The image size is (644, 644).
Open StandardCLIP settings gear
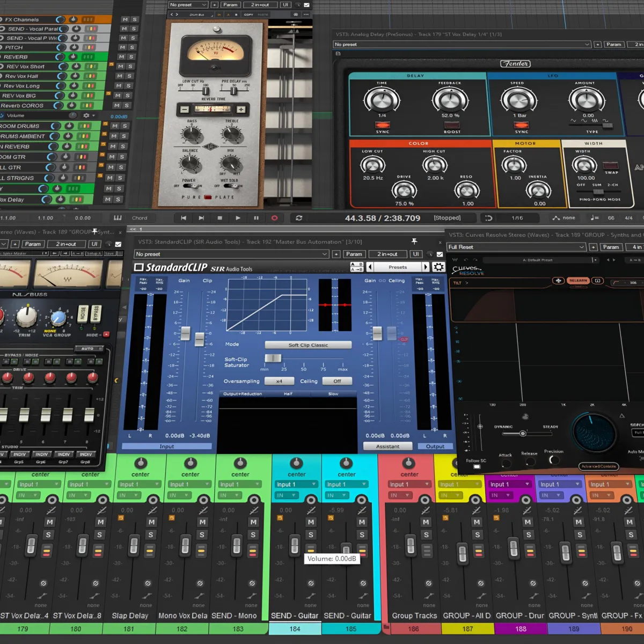click(438, 267)
